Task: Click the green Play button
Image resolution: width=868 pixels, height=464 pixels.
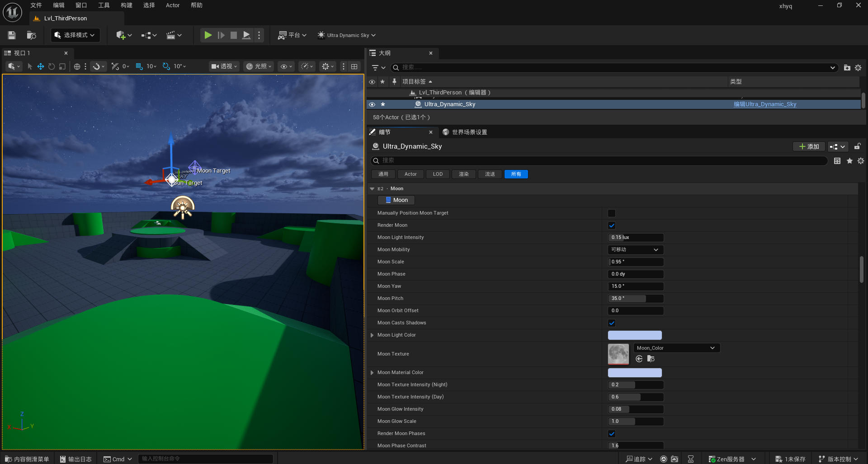Action: (x=208, y=35)
